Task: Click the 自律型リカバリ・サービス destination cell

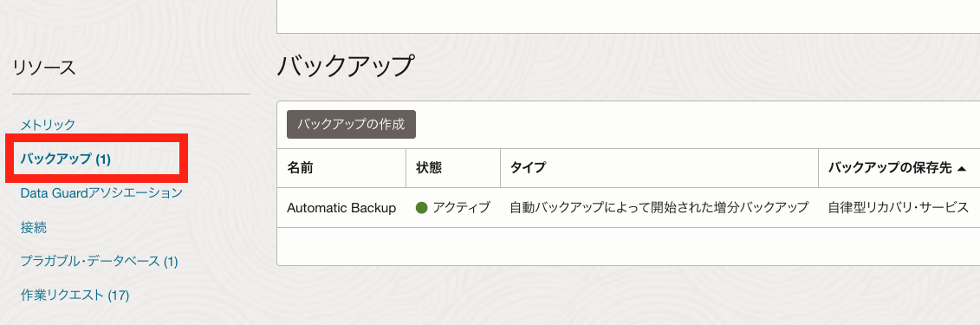Action: coord(899,207)
